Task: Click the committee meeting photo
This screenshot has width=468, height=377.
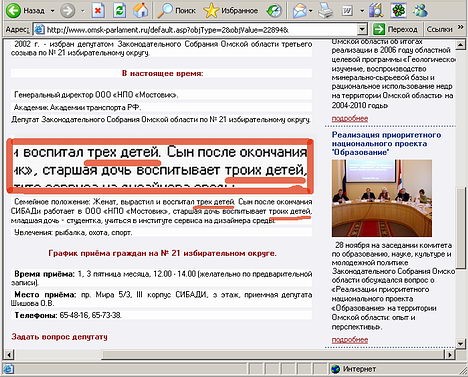Action: [382, 198]
